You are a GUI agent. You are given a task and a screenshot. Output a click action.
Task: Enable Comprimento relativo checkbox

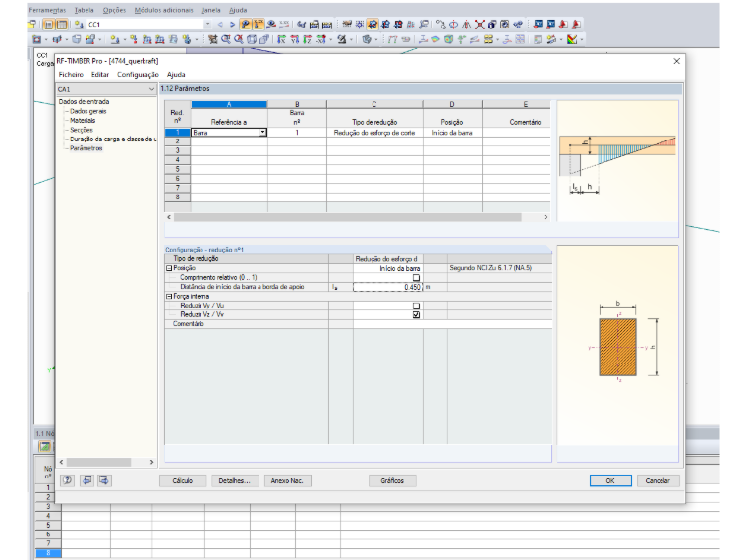[x=416, y=278]
